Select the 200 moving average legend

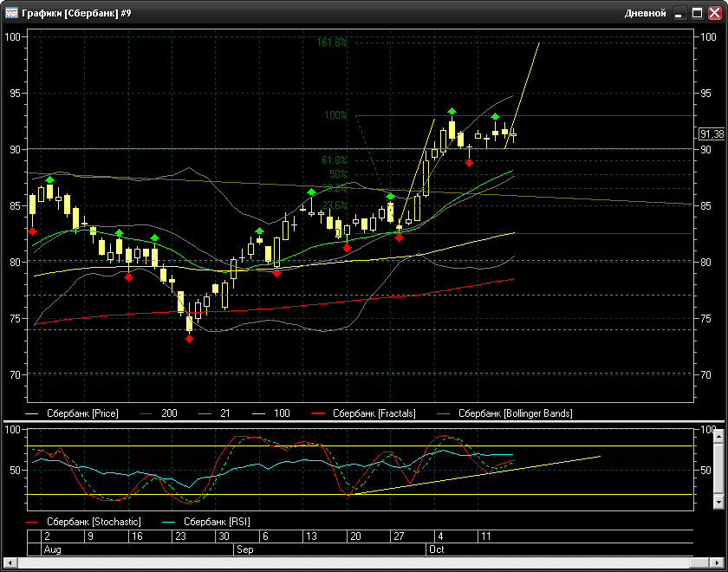[169, 413]
